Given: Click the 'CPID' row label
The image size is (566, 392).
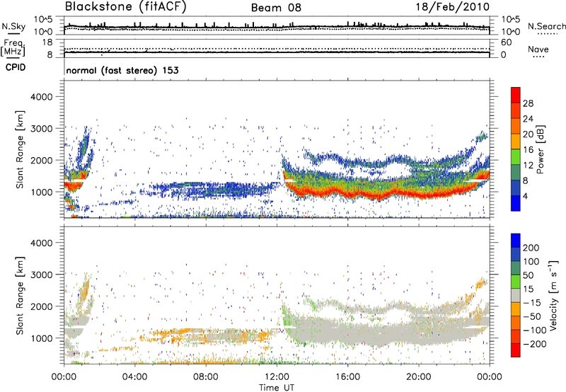Looking at the screenshot, I should click(16, 67).
